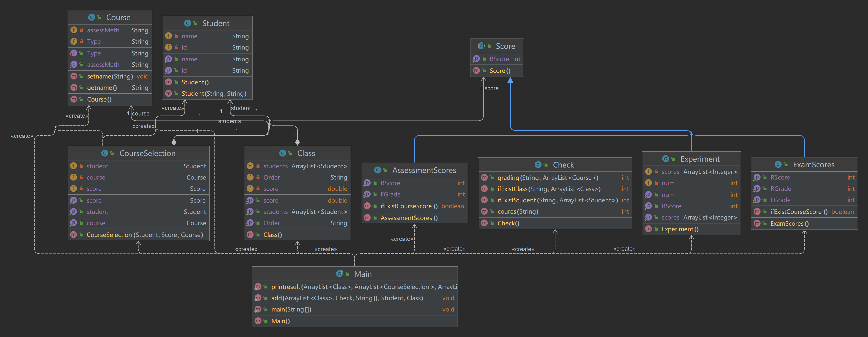Click the Check class icon in header
Screen dimensions: 868x337
click(538, 165)
